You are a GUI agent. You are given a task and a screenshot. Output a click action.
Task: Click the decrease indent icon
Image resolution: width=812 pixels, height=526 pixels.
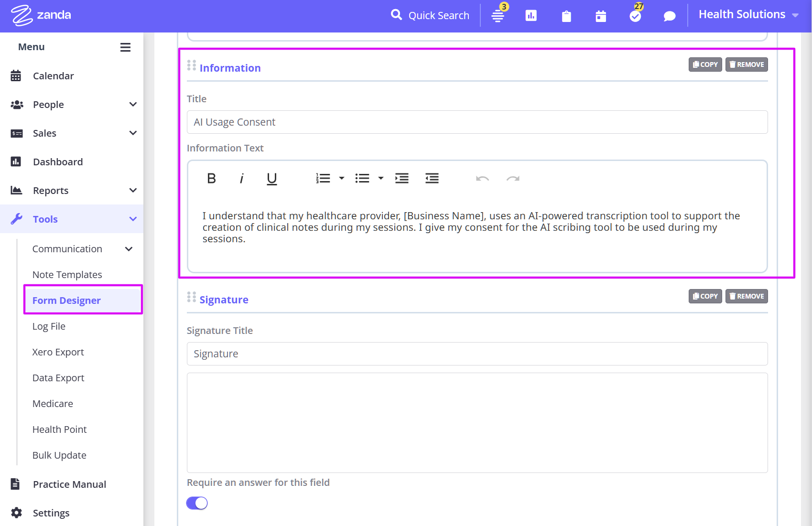tap(432, 179)
